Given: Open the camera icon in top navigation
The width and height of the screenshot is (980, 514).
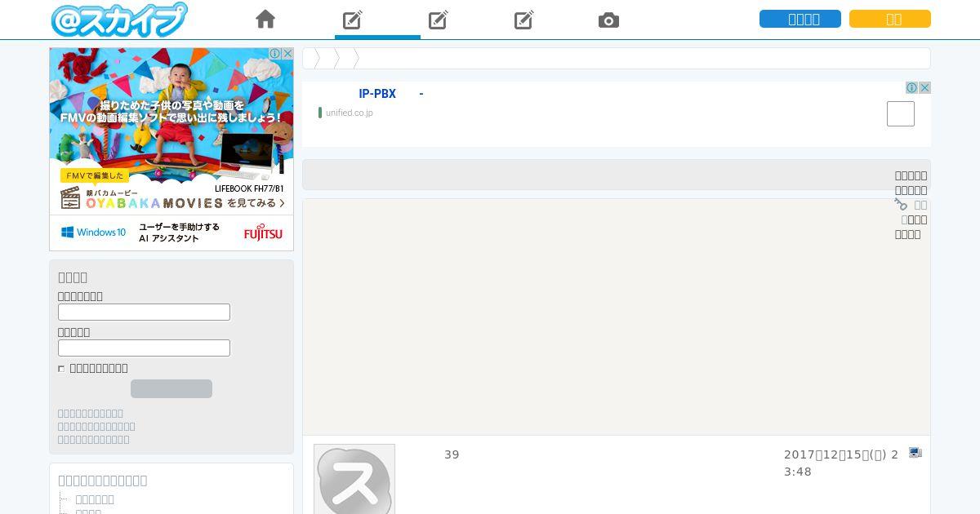Looking at the screenshot, I should pyautogui.click(x=608, y=20).
